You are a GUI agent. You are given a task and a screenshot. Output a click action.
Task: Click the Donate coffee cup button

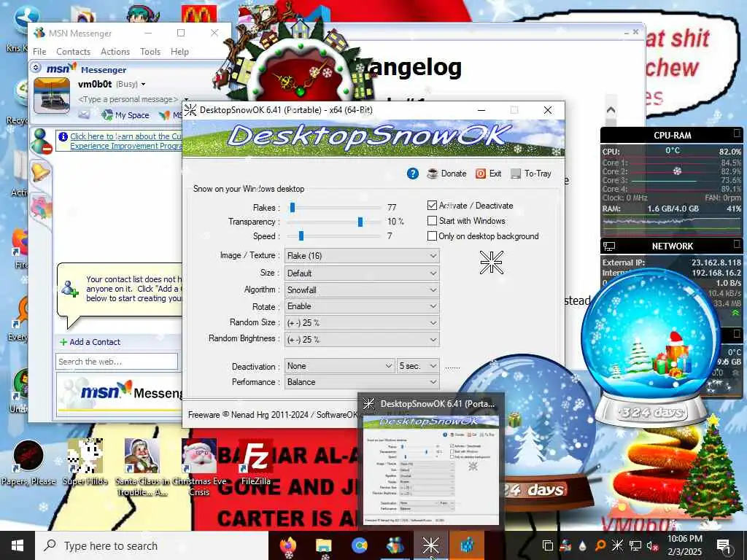point(447,174)
